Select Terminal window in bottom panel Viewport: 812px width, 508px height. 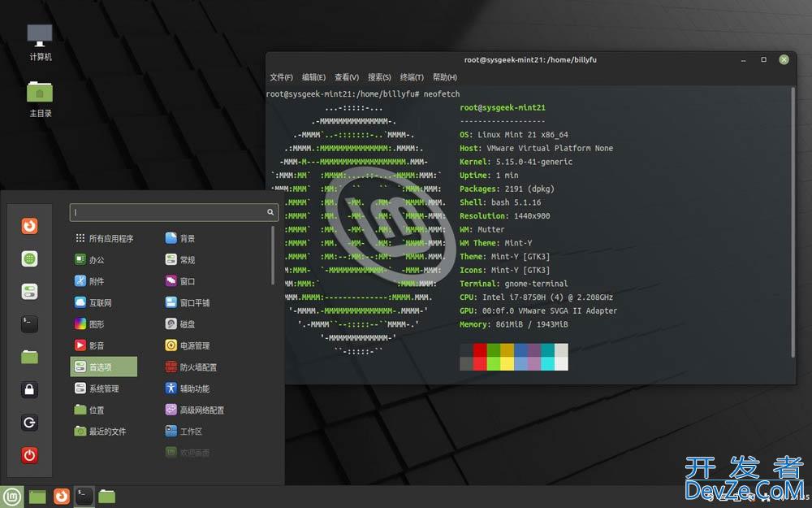coord(84,497)
